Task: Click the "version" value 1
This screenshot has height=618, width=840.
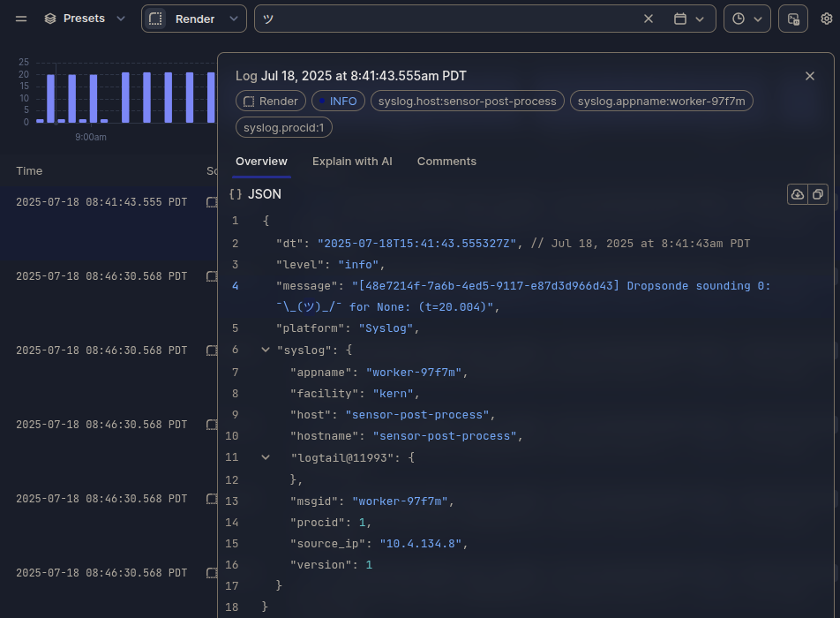Action: pos(369,565)
